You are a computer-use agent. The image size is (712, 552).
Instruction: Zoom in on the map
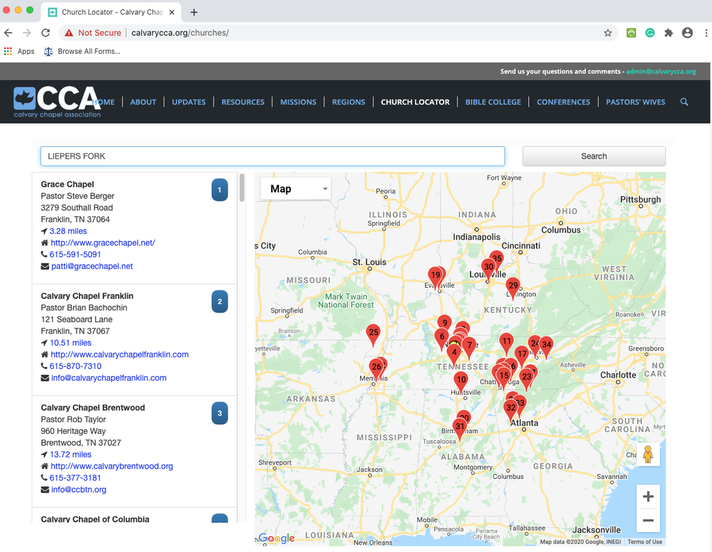tap(648, 497)
